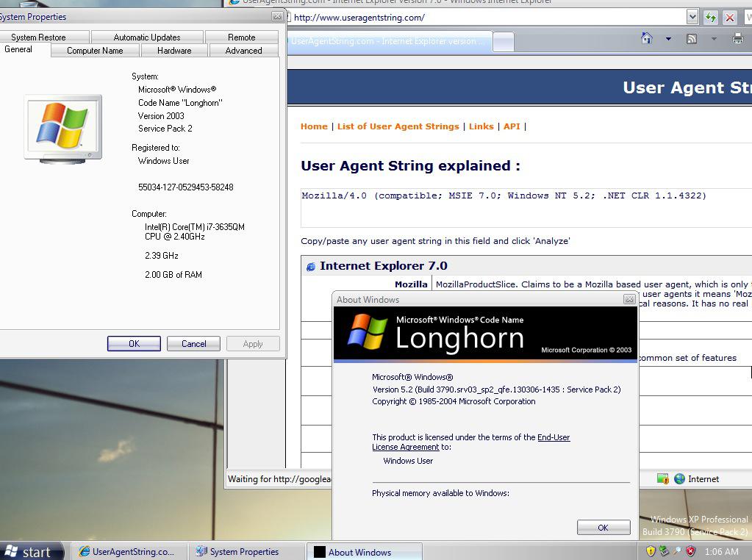Image resolution: width=752 pixels, height=560 pixels.
Task: Select the General tab
Action: (18, 49)
